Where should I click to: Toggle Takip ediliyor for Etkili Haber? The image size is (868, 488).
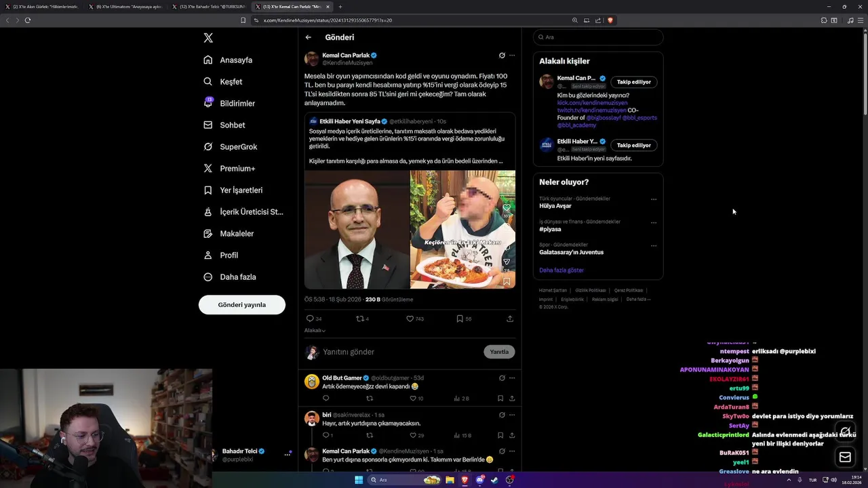tap(633, 145)
